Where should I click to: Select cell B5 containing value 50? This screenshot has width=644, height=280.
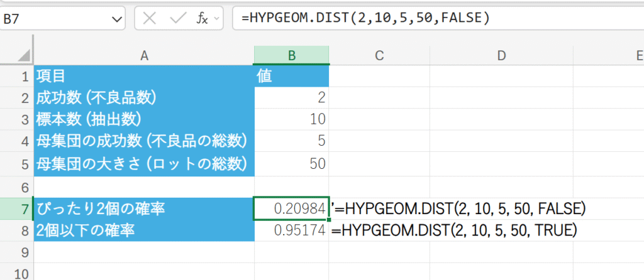291,164
